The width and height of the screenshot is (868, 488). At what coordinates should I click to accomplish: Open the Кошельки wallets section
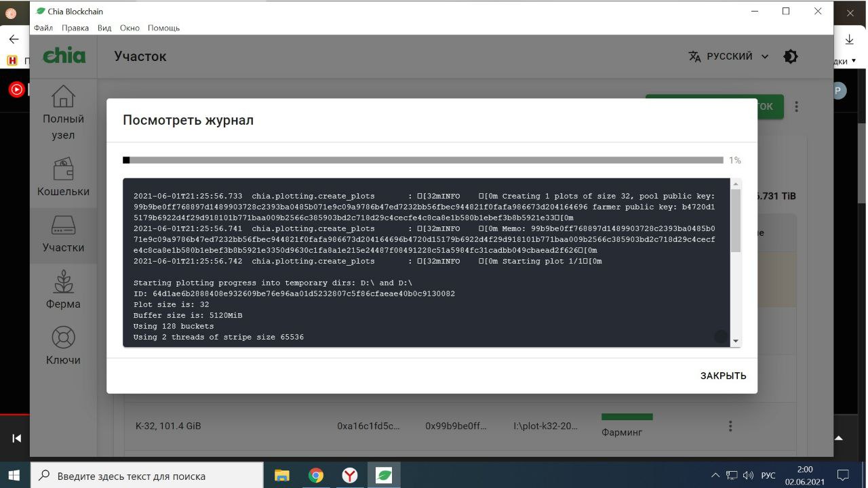pyautogui.click(x=63, y=176)
